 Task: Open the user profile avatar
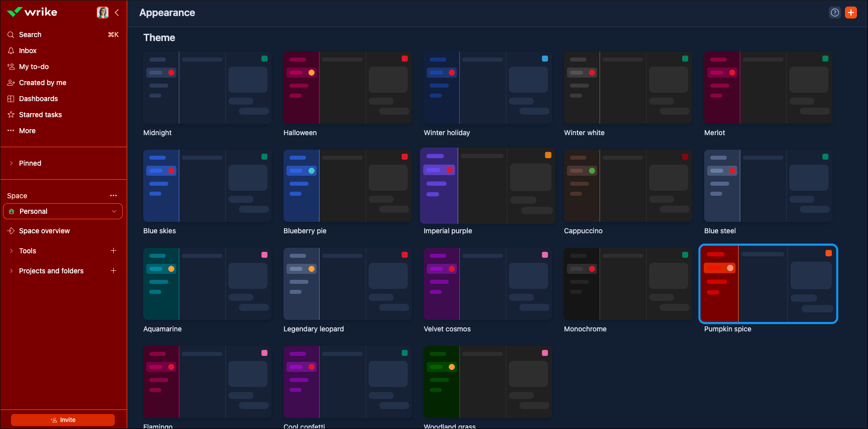coord(102,13)
